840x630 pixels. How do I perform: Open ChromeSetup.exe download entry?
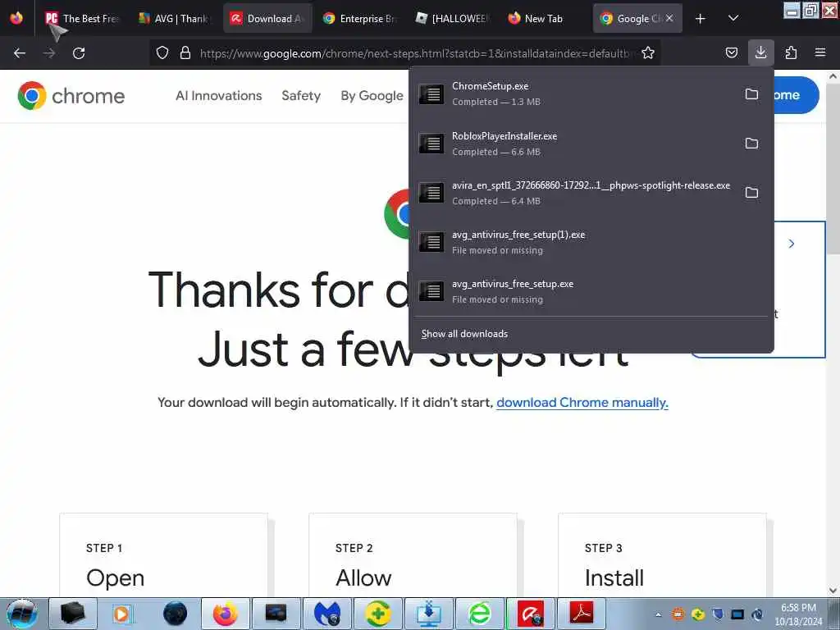click(577, 94)
